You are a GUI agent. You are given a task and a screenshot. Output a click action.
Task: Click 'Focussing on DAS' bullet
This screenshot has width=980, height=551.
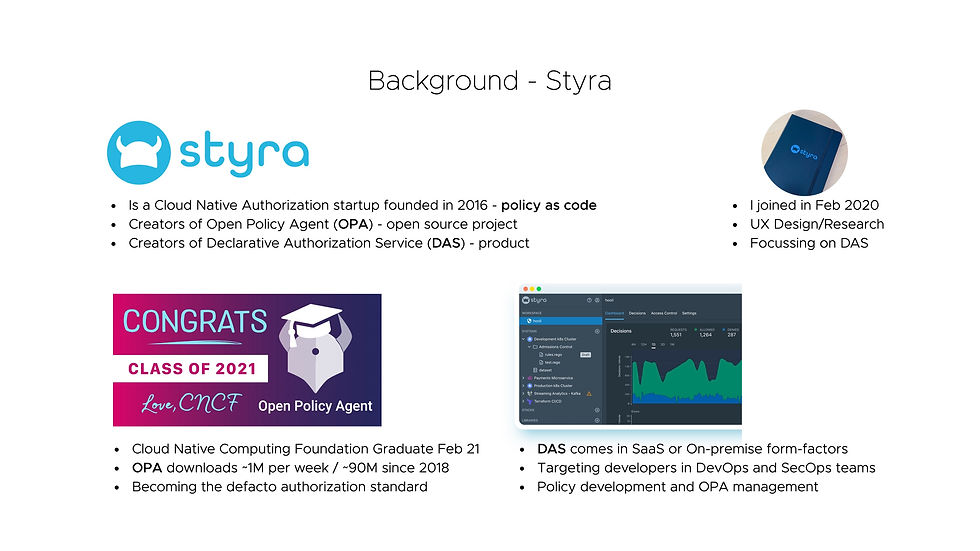pyautogui.click(x=809, y=243)
